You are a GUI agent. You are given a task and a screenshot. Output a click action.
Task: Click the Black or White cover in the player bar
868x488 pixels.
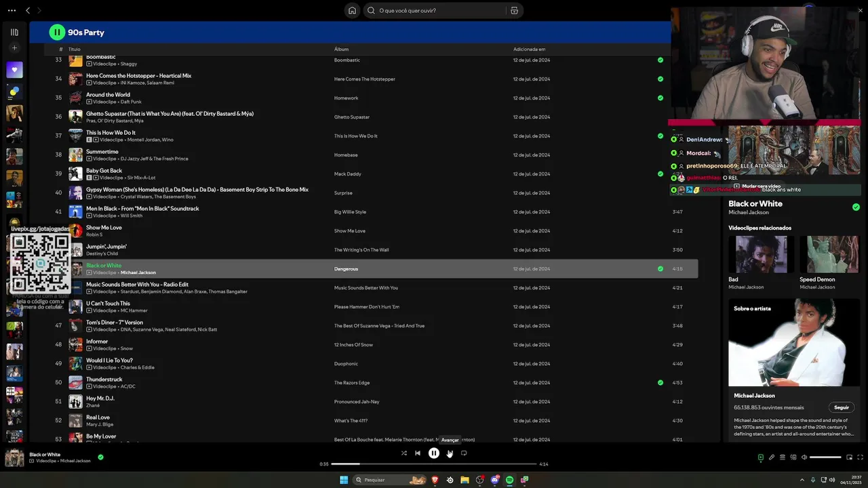14,458
